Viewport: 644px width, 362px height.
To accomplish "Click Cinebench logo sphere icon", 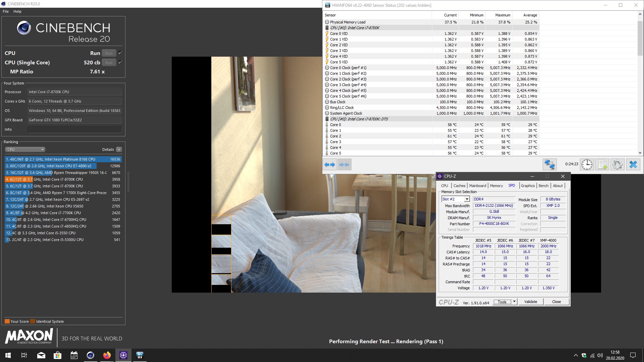I will pos(24,28).
